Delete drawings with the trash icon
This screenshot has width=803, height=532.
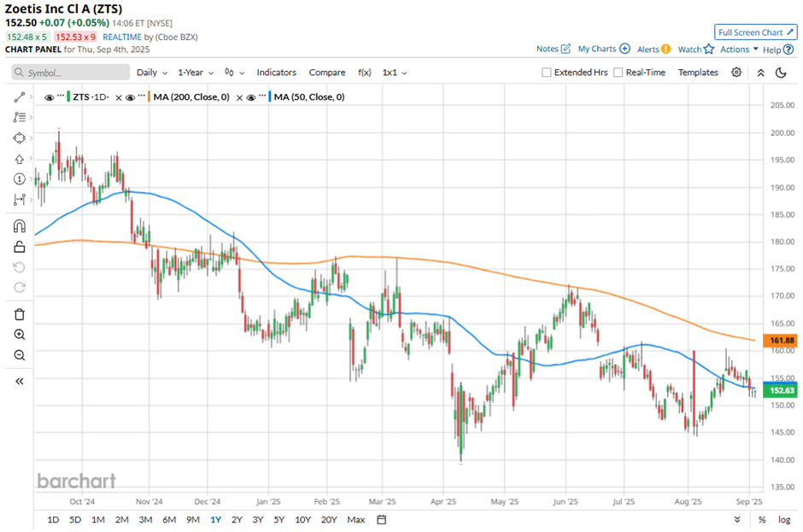coord(20,314)
